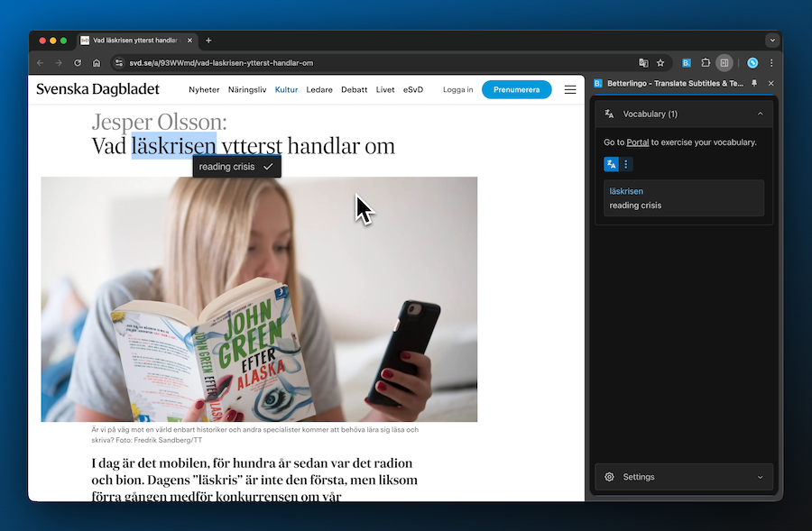Open Google Translate icon in address bar

click(x=643, y=62)
